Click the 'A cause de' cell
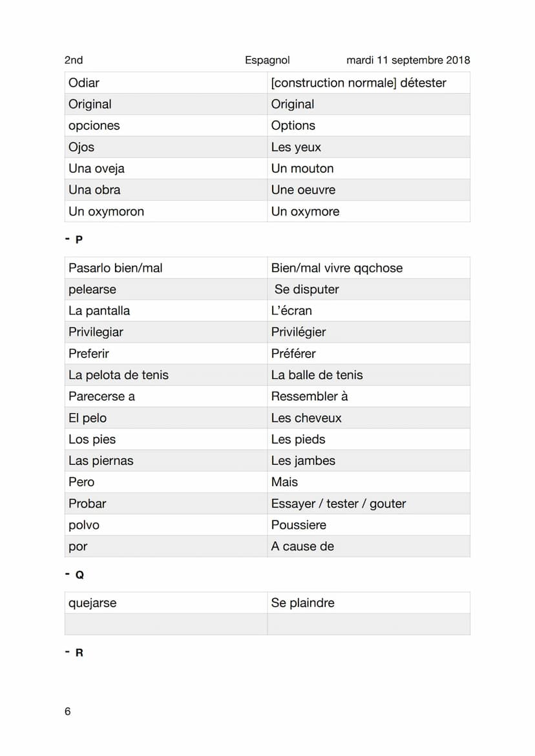This screenshot has height=756, width=535. tap(368, 546)
